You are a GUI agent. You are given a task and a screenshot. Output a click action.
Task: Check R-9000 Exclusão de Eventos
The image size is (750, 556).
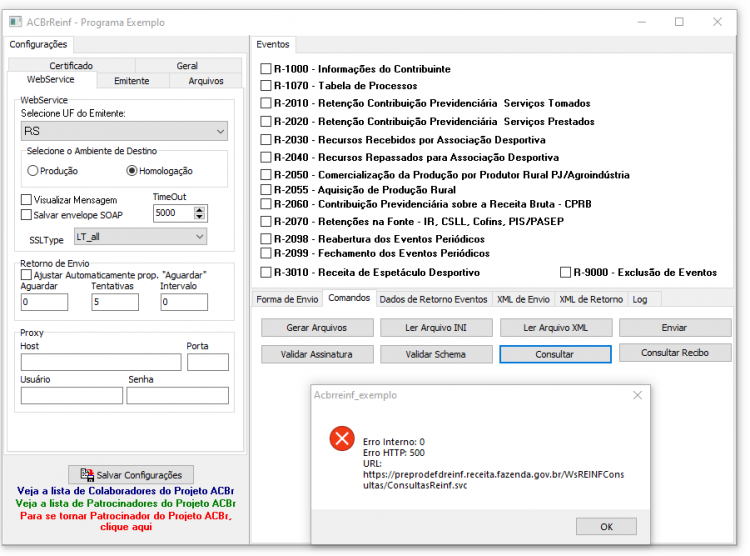565,272
